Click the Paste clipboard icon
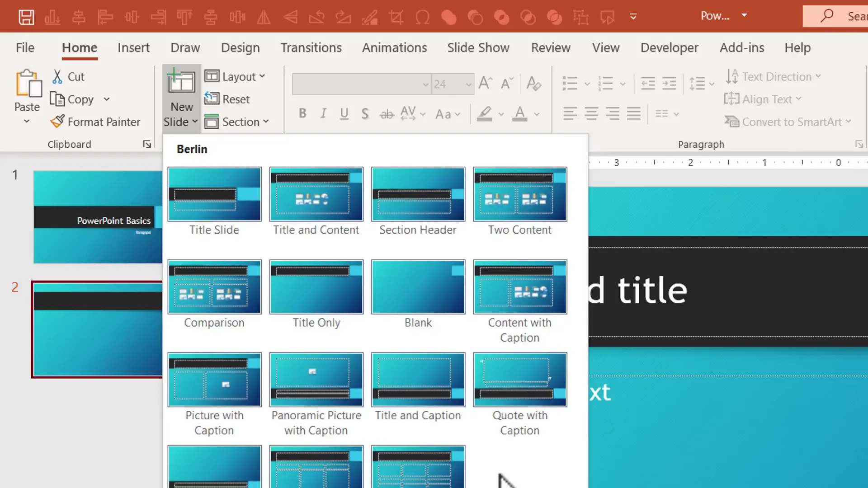Viewport: 868px width, 488px height. tap(28, 84)
